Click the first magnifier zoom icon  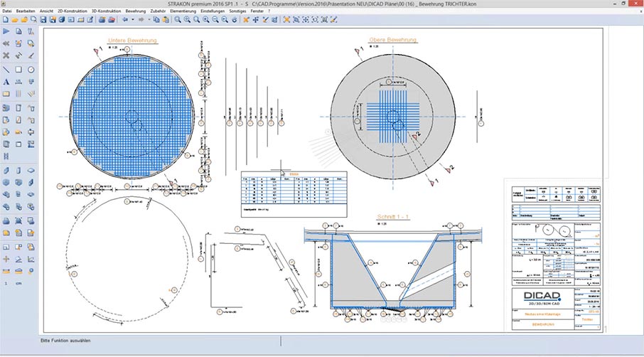(x=177, y=20)
